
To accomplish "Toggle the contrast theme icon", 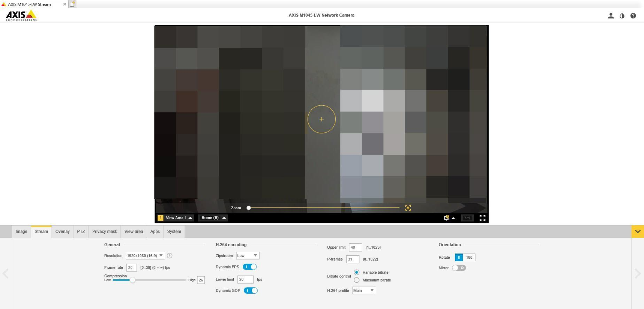I will coord(622,16).
